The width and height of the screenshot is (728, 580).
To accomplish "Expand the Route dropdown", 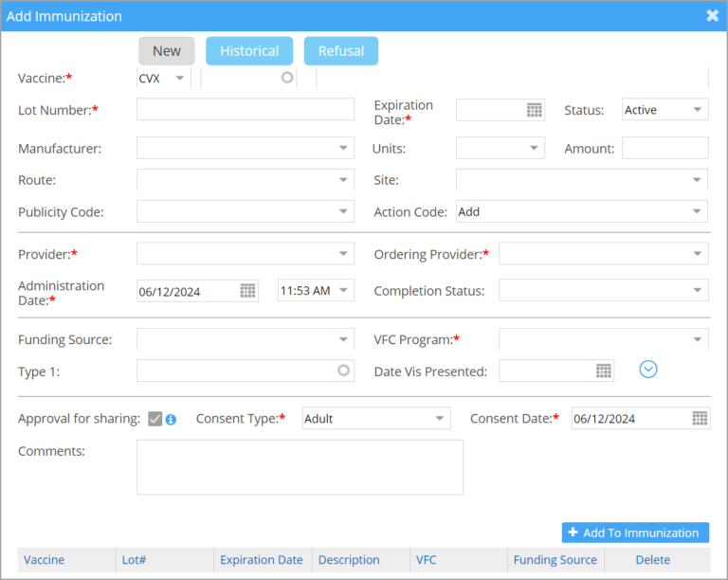I will pos(246,179).
